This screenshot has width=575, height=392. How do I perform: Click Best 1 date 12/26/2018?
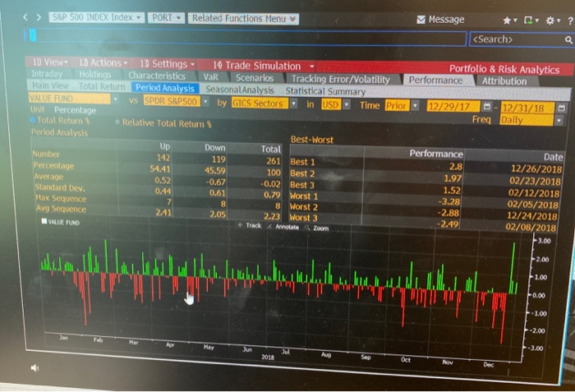pyautogui.click(x=536, y=169)
